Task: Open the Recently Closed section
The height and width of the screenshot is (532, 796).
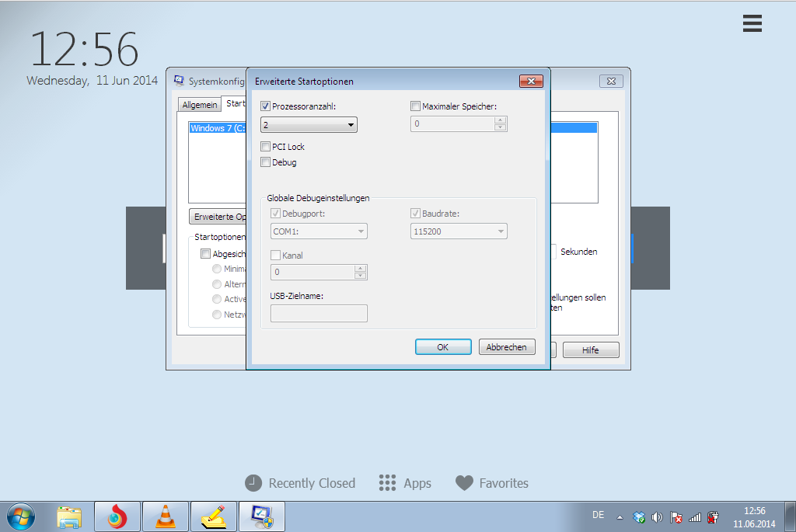Action: click(x=300, y=483)
